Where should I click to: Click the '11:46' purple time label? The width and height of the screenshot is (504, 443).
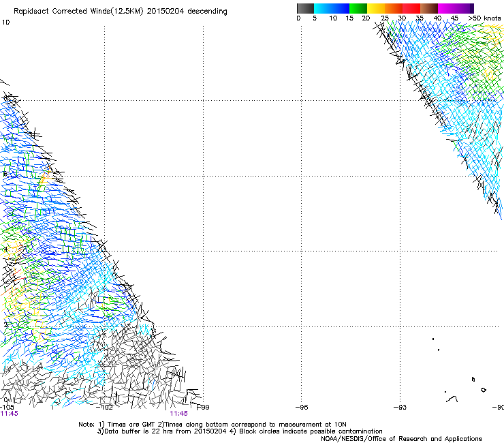[178, 414]
